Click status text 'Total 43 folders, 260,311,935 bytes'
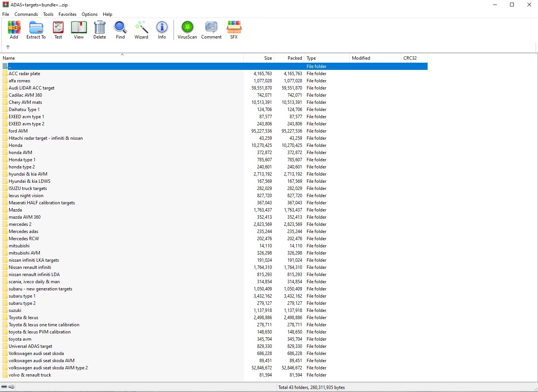Image resolution: width=538 pixels, height=392 pixels. 312,387
